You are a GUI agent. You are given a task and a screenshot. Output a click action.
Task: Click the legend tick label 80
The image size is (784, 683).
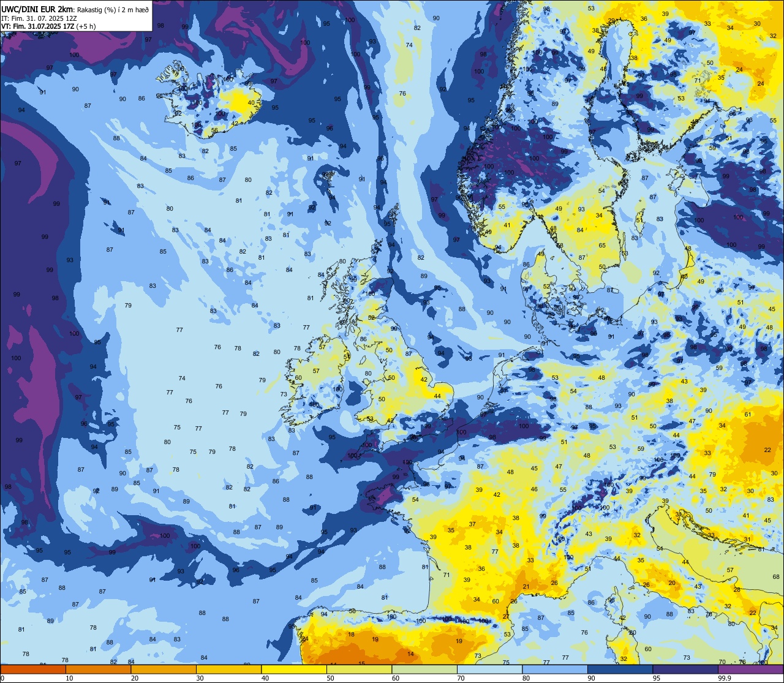click(526, 678)
